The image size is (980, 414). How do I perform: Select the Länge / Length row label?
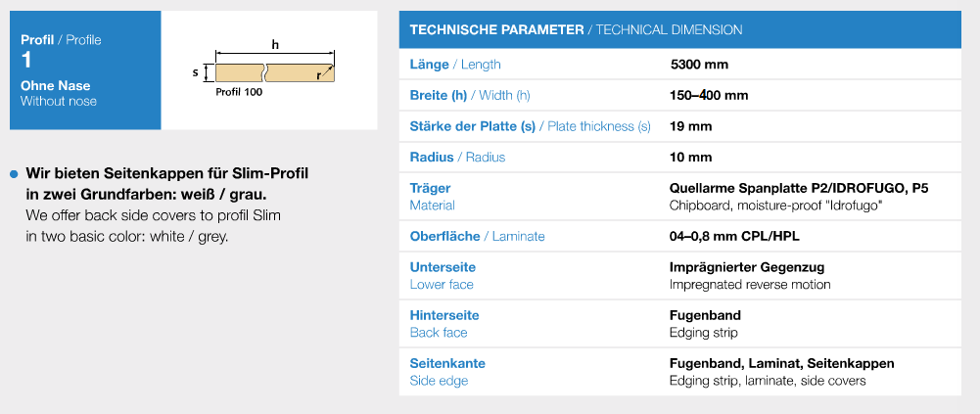455,65
